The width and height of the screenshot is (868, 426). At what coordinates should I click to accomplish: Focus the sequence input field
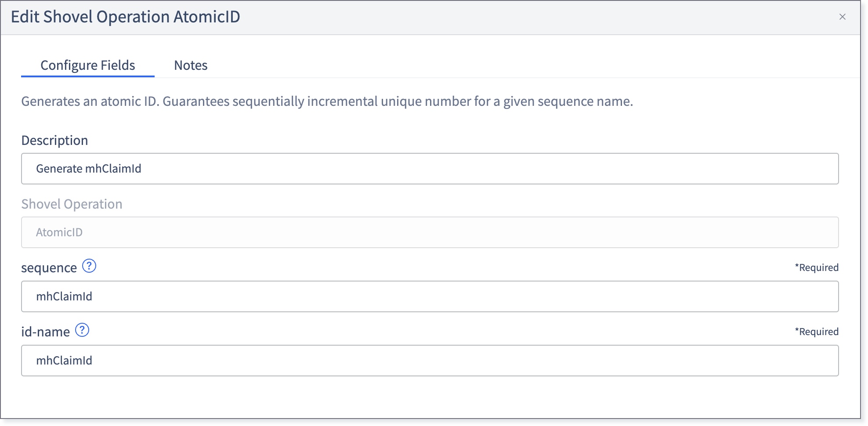tap(430, 296)
